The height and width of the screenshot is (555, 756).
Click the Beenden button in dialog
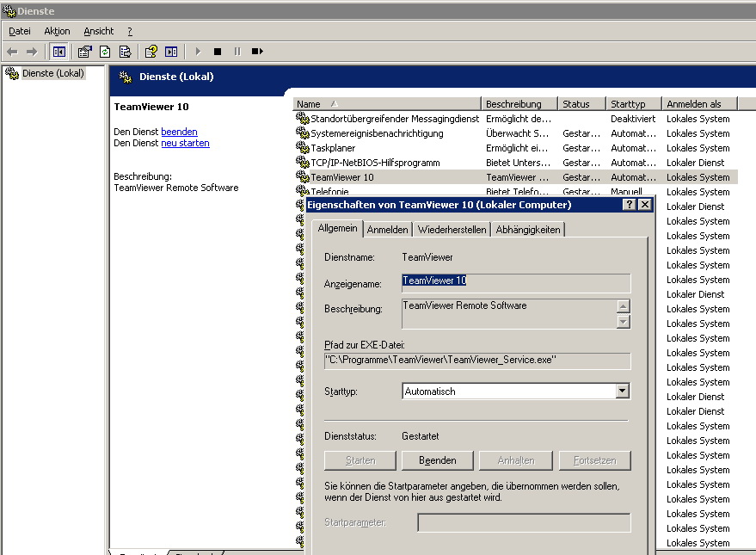tap(437, 460)
